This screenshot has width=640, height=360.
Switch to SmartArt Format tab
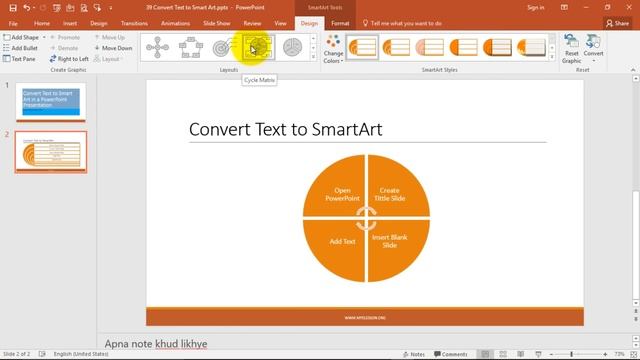click(x=340, y=24)
